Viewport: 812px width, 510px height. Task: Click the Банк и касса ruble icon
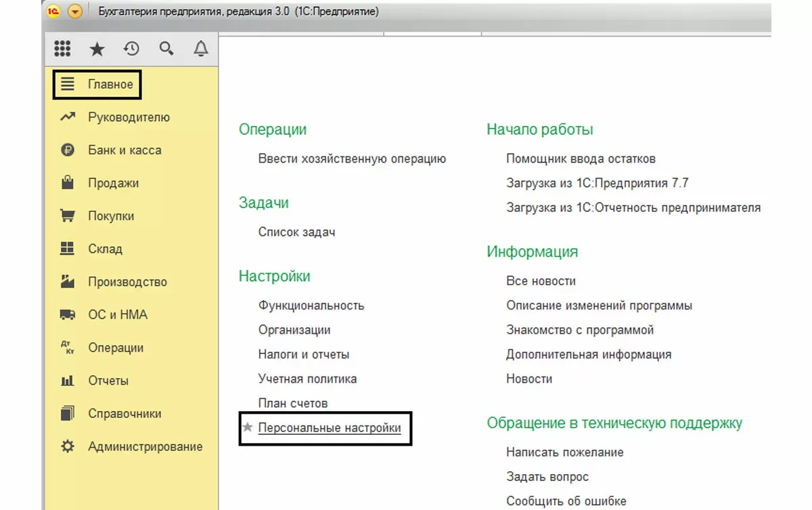[x=68, y=150]
